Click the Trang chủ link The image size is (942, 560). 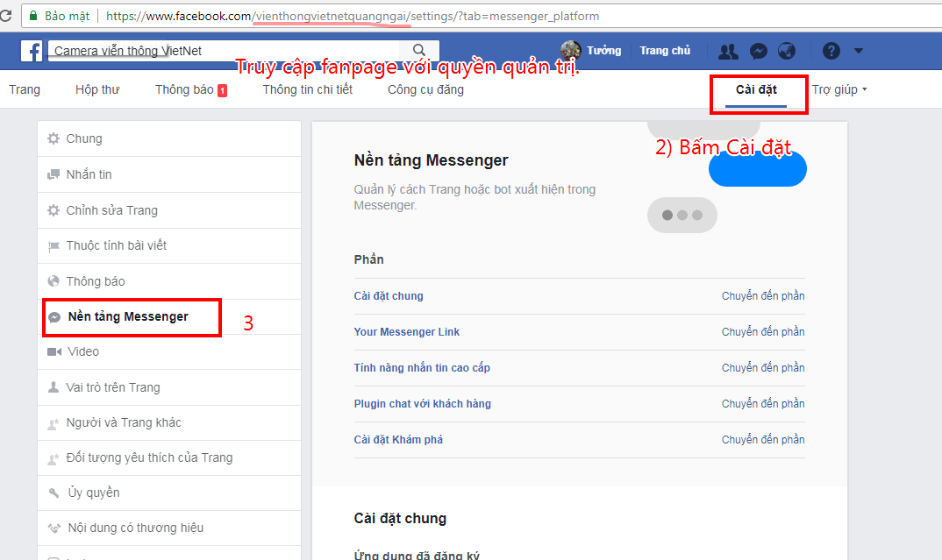point(665,51)
